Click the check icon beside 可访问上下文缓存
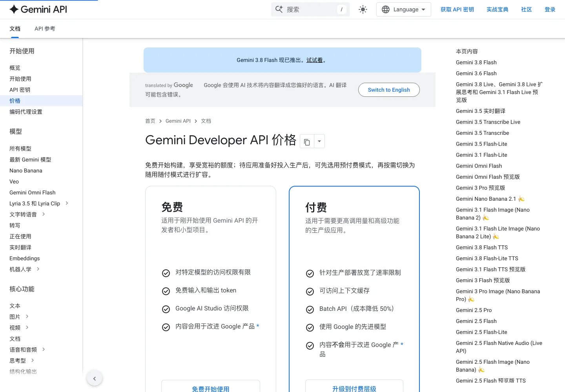The width and height of the screenshot is (565, 392). click(x=310, y=292)
